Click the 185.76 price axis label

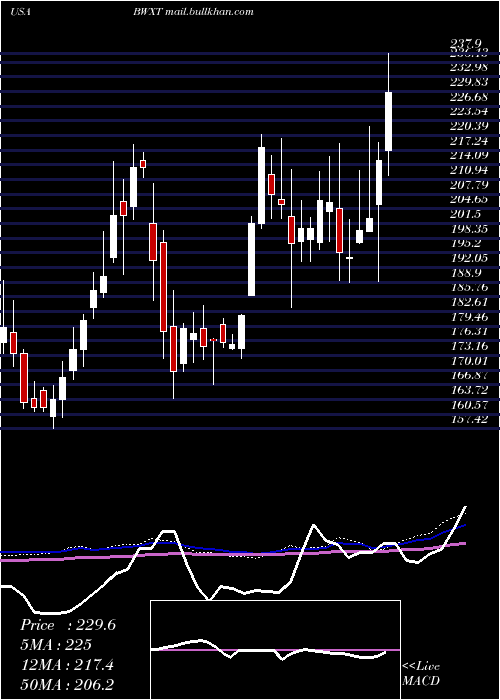point(472,287)
